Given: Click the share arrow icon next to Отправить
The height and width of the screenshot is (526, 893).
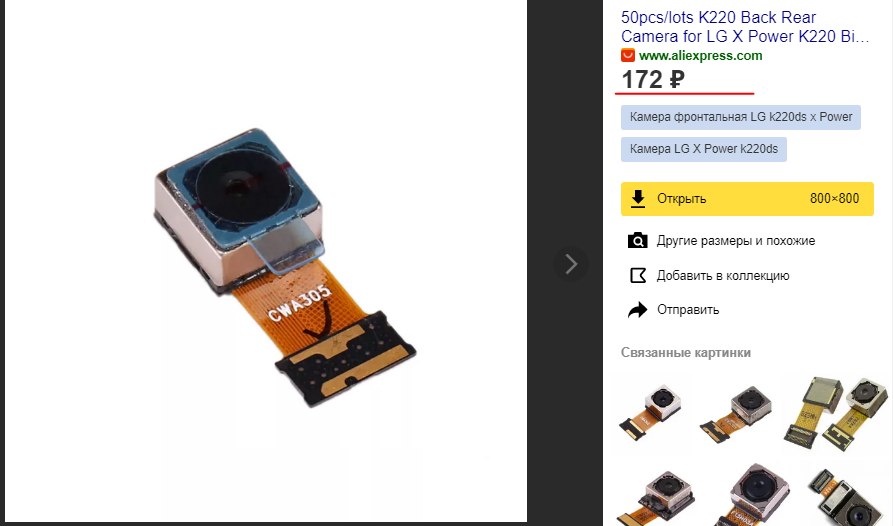Looking at the screenshot, I should pos(637,310).
